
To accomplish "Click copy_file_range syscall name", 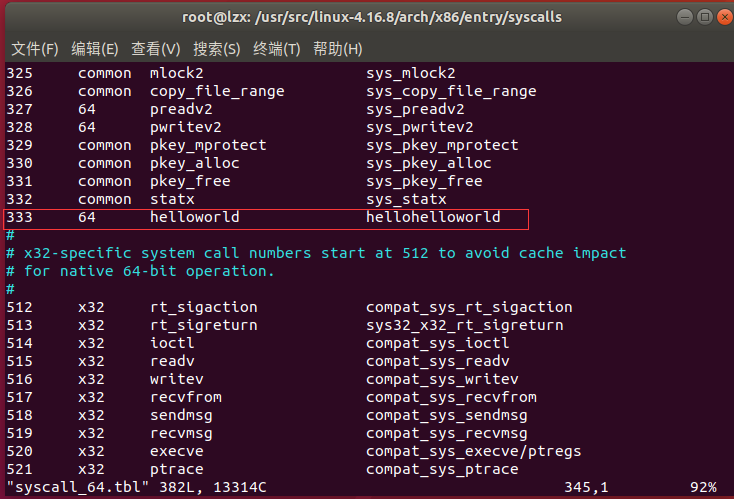I will pos(217,91).
